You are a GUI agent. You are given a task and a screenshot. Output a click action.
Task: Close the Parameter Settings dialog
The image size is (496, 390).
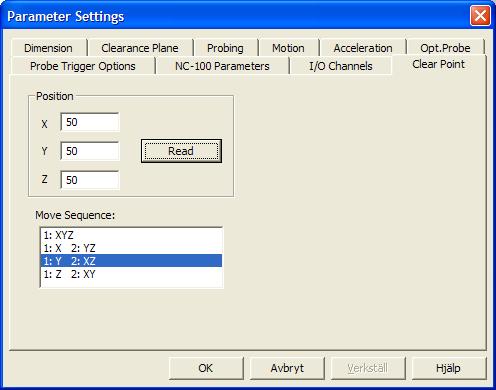tap(480, 16)
